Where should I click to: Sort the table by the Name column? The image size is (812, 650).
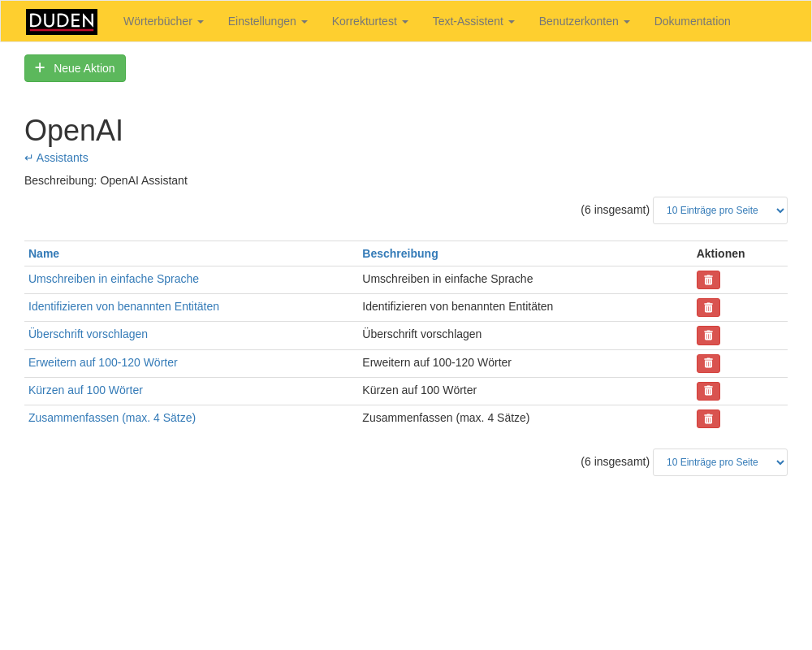(x=43, y=253)
